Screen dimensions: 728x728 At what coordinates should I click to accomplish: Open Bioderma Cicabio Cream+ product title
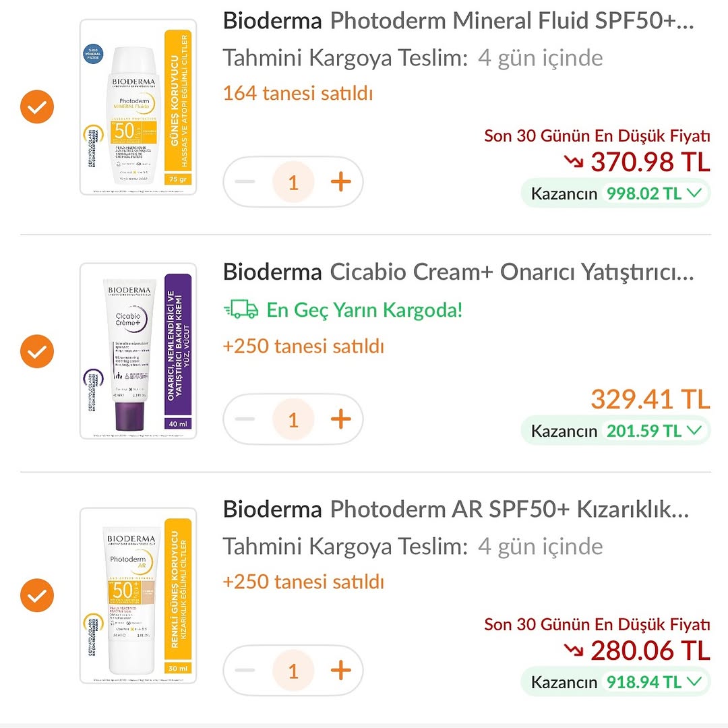[x=458, y=272]
